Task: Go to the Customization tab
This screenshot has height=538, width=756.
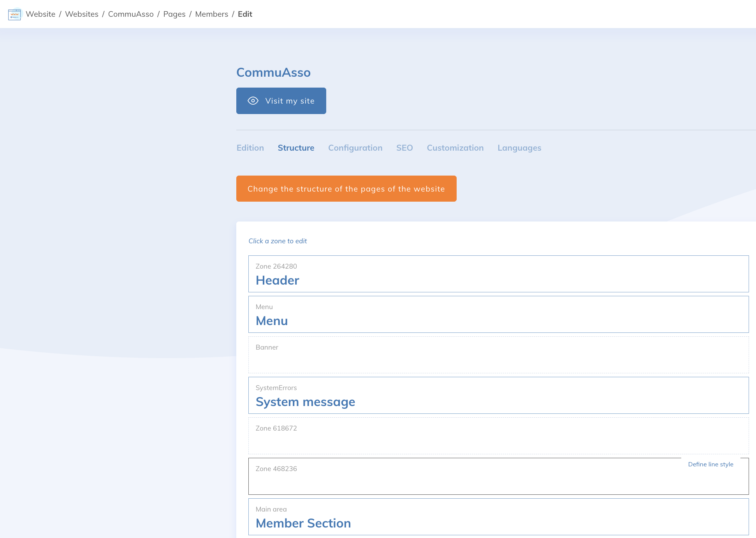Action: (x=455, y=148)
